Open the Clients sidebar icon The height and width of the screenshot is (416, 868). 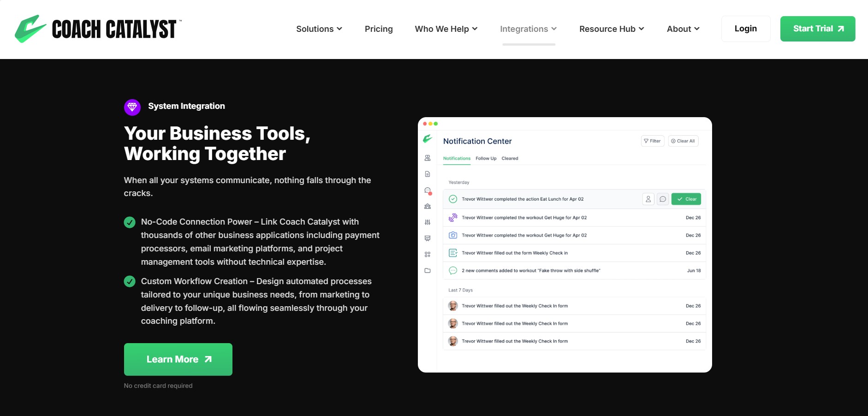pos(428,158)
